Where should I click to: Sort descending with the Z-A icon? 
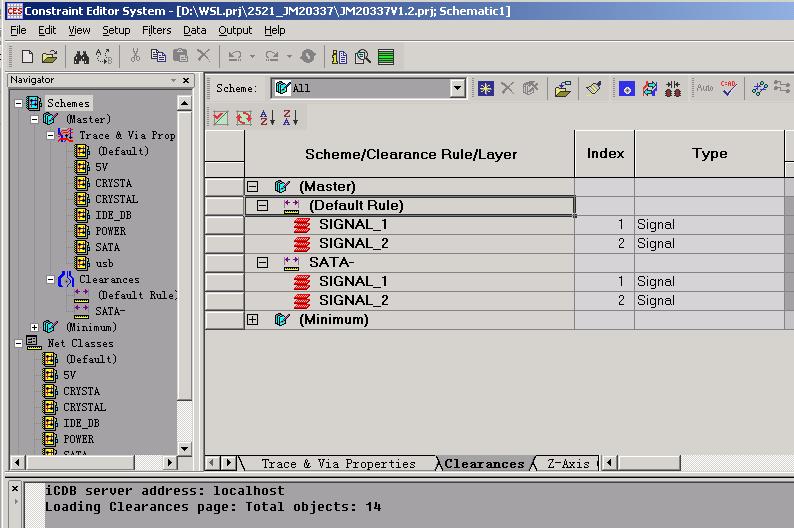click(x=290, y=118)
